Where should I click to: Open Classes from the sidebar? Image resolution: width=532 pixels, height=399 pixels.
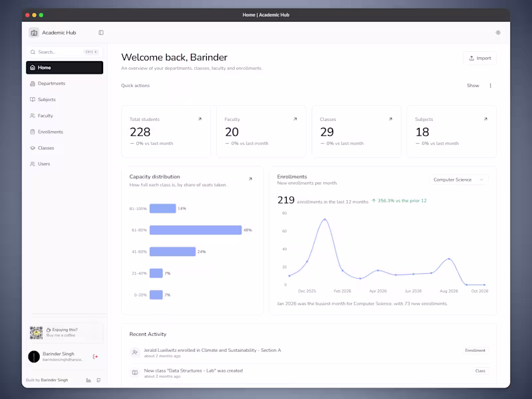(65, 148)
